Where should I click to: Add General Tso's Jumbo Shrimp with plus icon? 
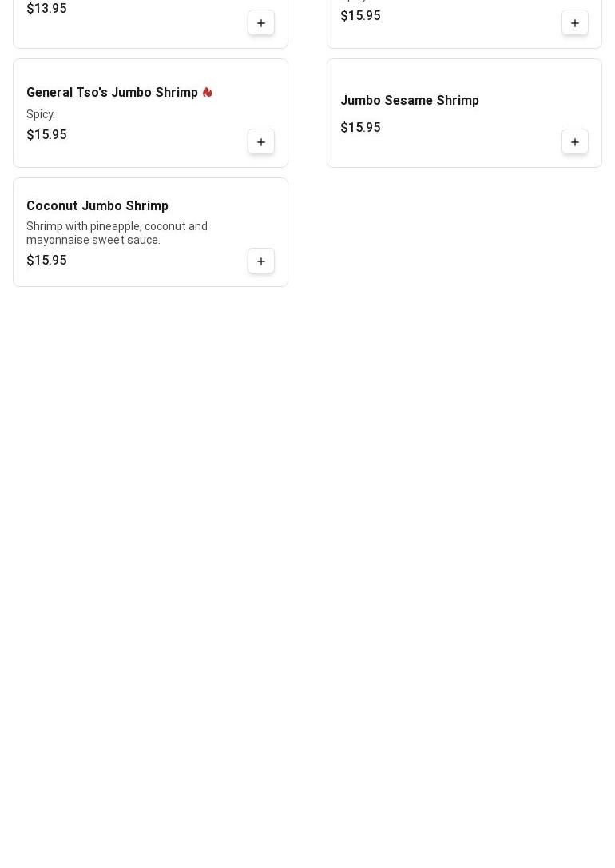point(261,142)
